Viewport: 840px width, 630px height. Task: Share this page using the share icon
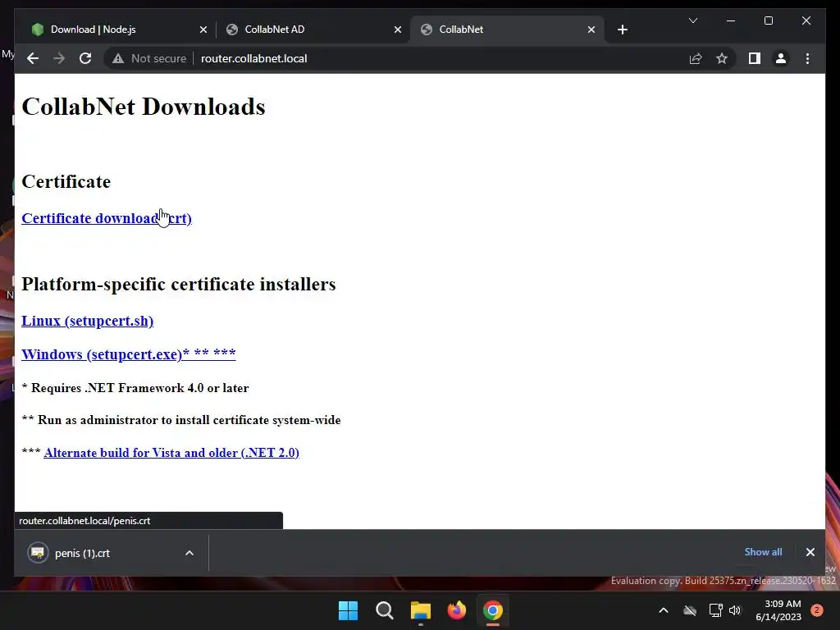pyautogui.click(x=696, y=58)
